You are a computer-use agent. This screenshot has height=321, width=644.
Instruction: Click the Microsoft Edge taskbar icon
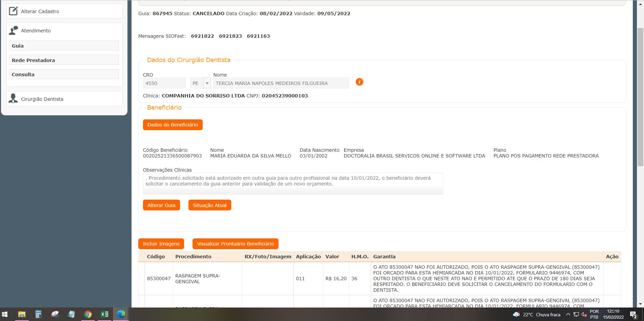tap(121, 314)
